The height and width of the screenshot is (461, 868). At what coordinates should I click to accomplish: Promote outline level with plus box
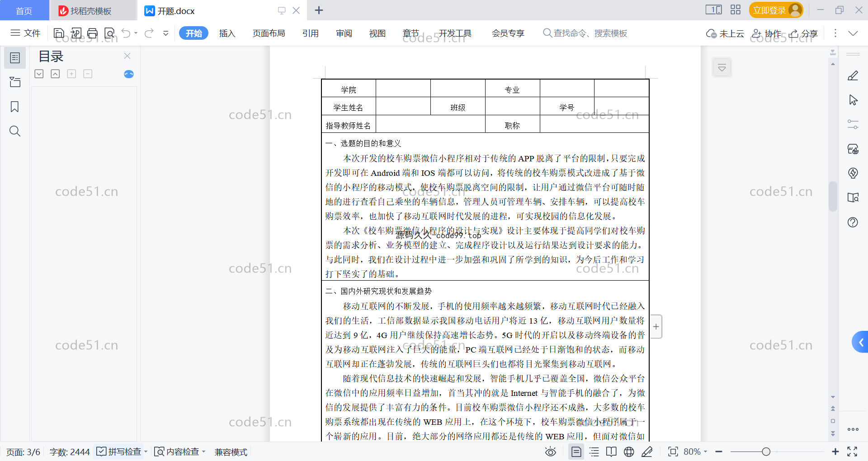tap(71, 74)
